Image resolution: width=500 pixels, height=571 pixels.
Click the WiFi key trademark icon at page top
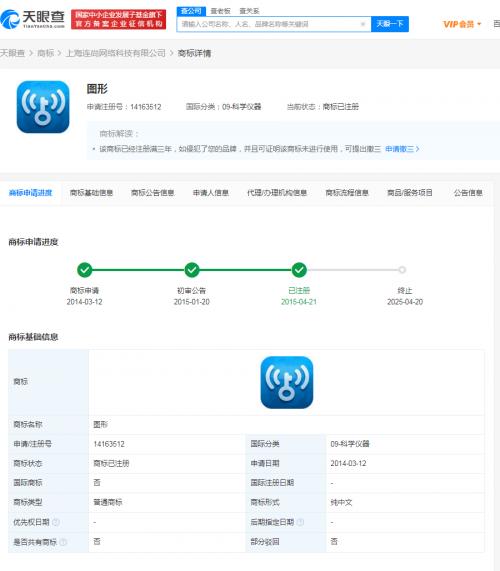[43, 107]
